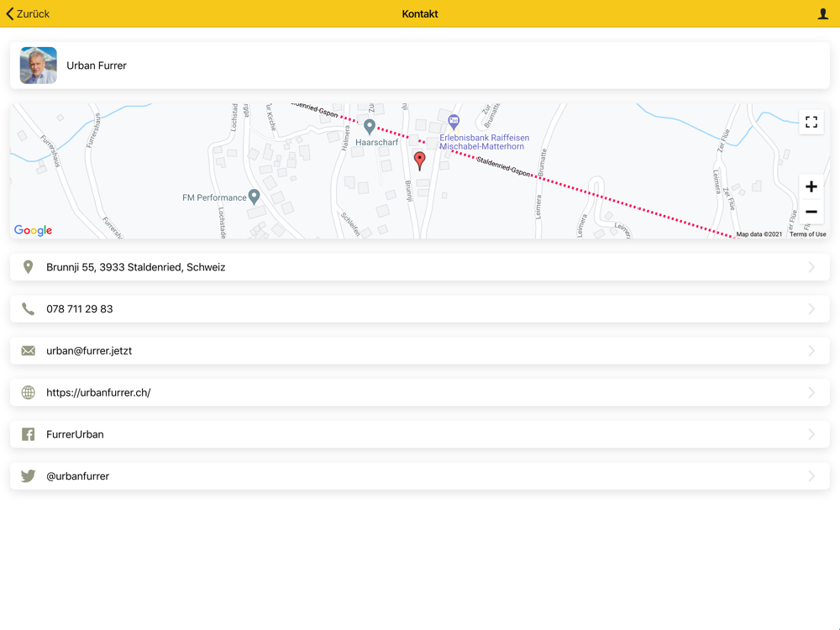
Task: Expand the phone number row chevron
Action: (x=811, y=309)
